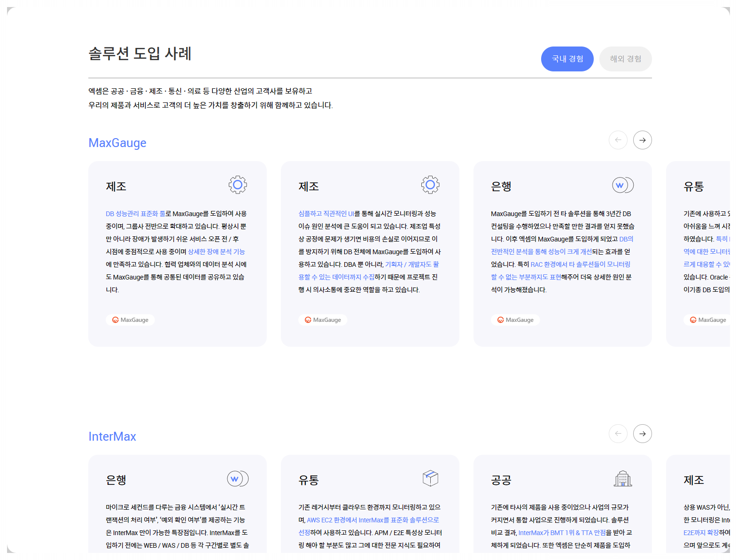This screenshot has height=560, width=737.
Task: Open the MaxGauge 은행 case card
Action: 563,254
